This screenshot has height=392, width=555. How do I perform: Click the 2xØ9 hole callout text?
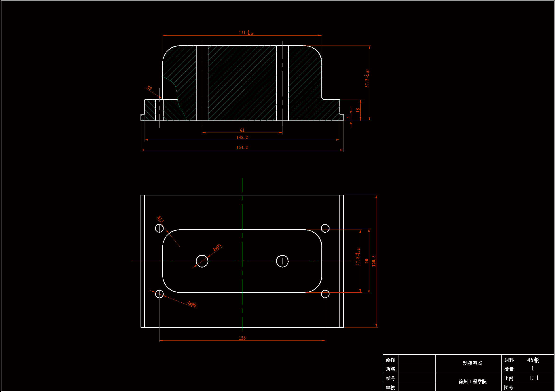click(217, 247)
